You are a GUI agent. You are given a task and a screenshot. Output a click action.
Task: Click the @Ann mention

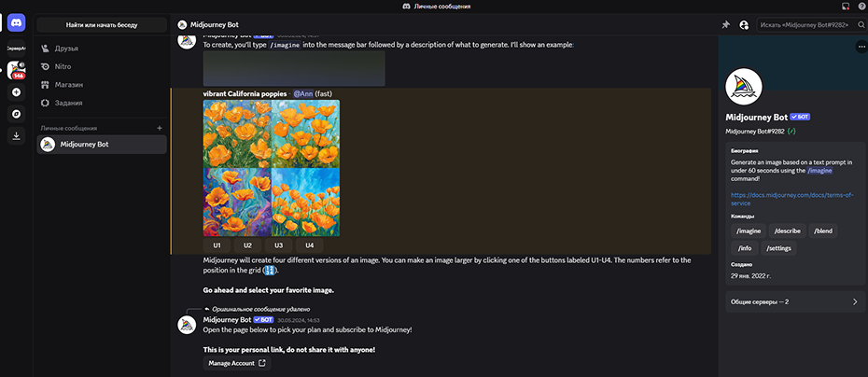click(302, 93)
